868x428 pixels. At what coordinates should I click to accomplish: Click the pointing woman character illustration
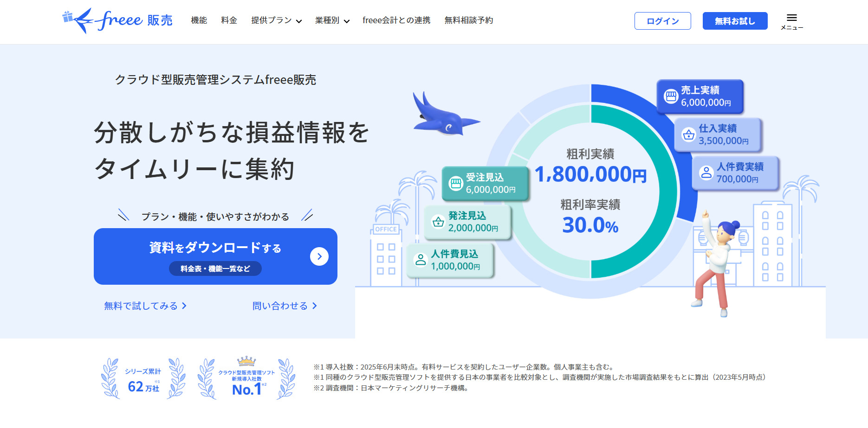point(715,263)
